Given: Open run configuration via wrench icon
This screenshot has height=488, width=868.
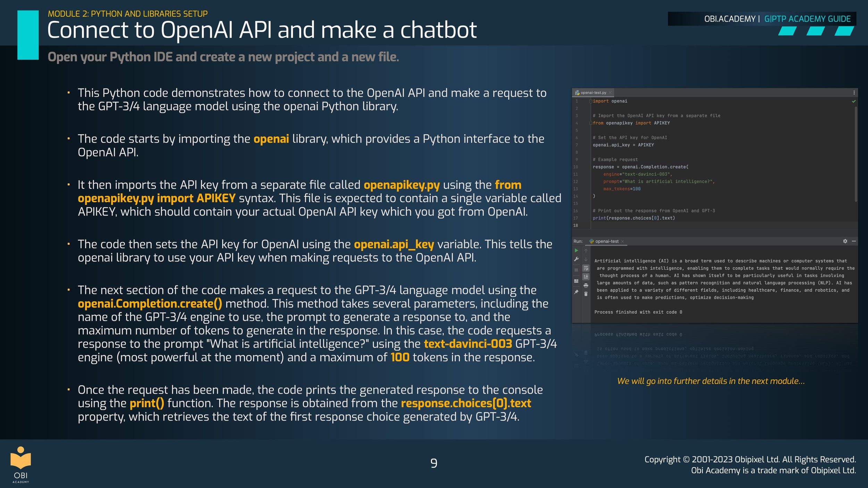Looking at the screenshot, I should point(576,259).
